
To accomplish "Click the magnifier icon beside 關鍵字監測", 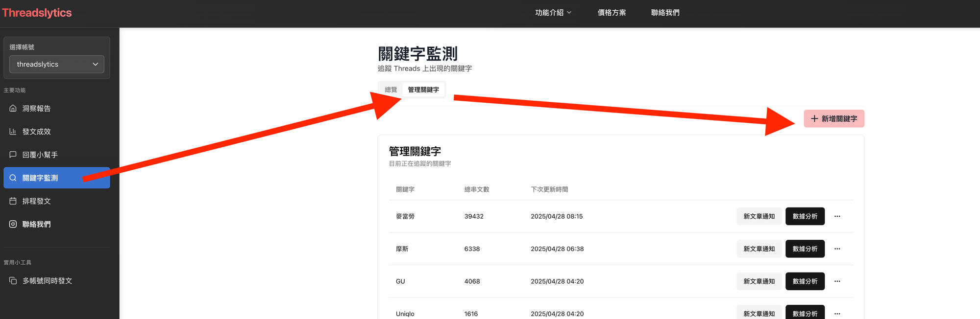I will [13, 178].
